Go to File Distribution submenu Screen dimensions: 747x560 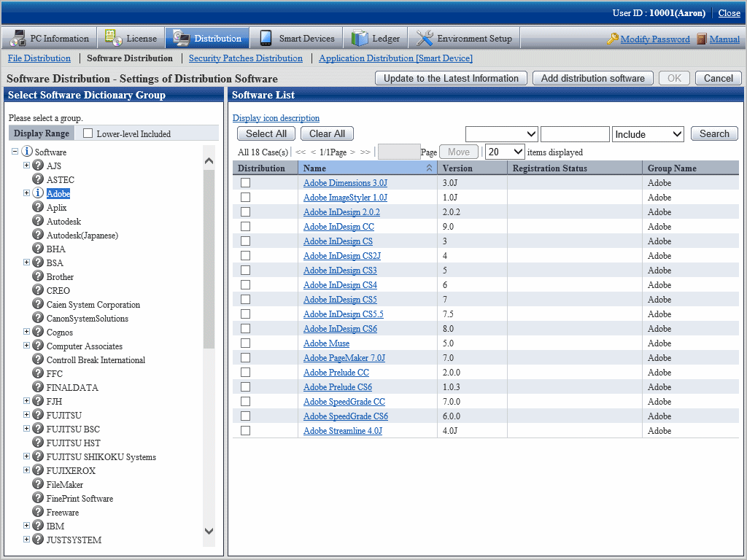coord(39,58)
